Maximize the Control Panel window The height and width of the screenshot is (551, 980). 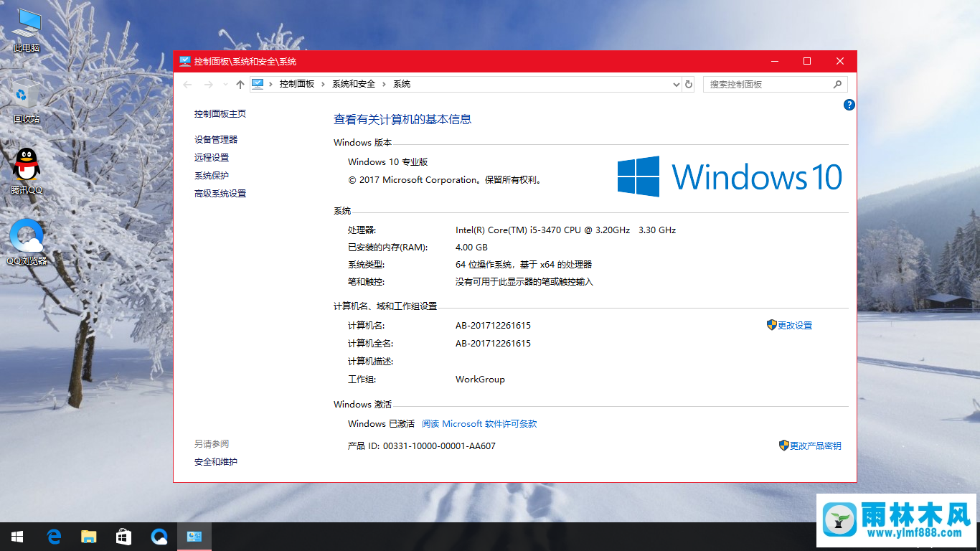click(x=807, y=62)
